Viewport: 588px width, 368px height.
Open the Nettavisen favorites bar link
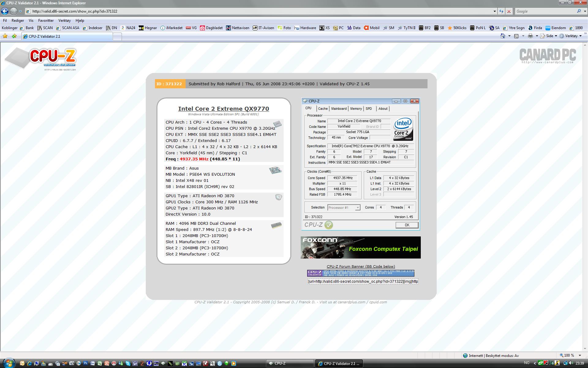pyautogui.click(x=238, y=28)
